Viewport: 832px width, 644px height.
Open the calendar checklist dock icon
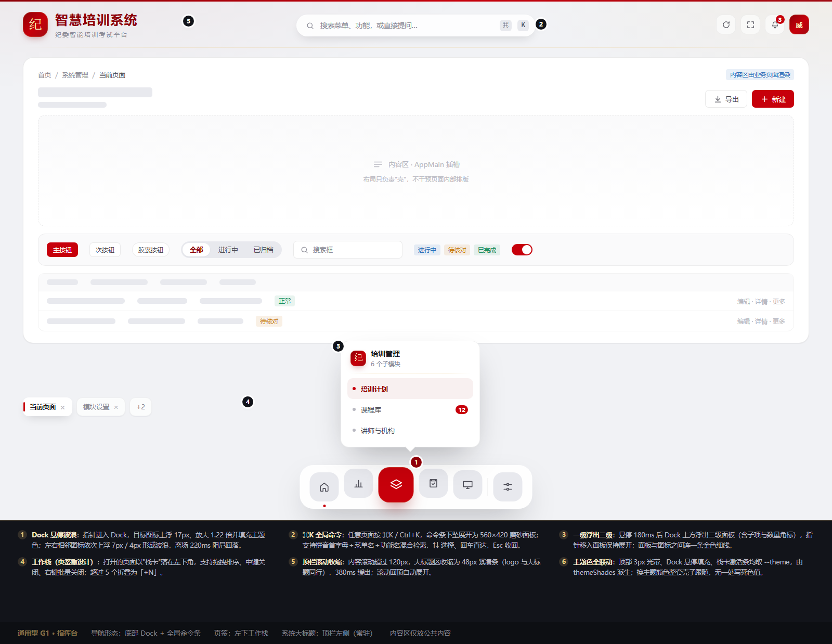[x=433, y=483]
